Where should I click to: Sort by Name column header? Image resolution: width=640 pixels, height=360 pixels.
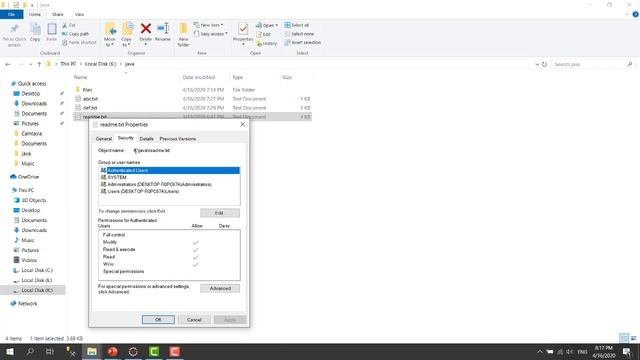(x=81, y=77)
